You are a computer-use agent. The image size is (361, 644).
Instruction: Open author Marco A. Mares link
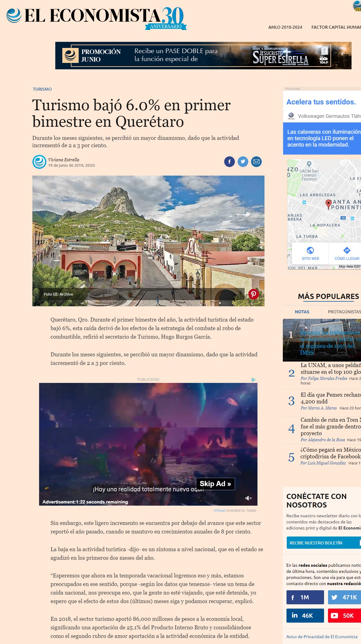click(319, 408)
